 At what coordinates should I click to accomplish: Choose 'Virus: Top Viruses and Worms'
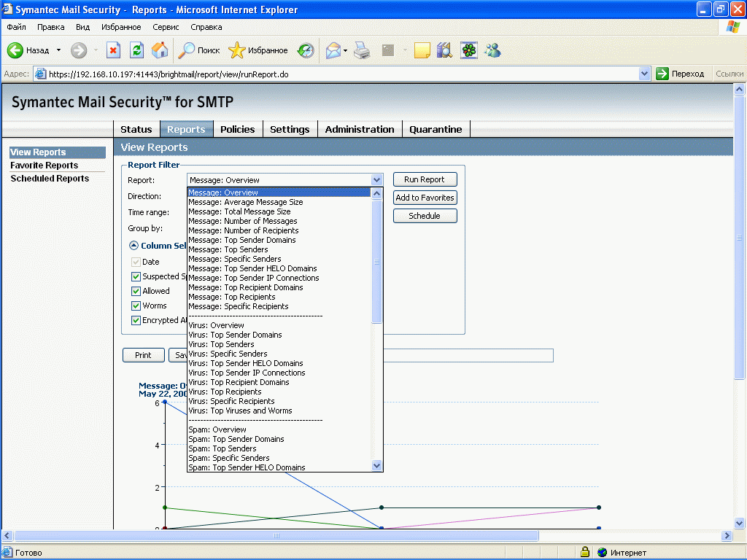click(x=279, y=411)
